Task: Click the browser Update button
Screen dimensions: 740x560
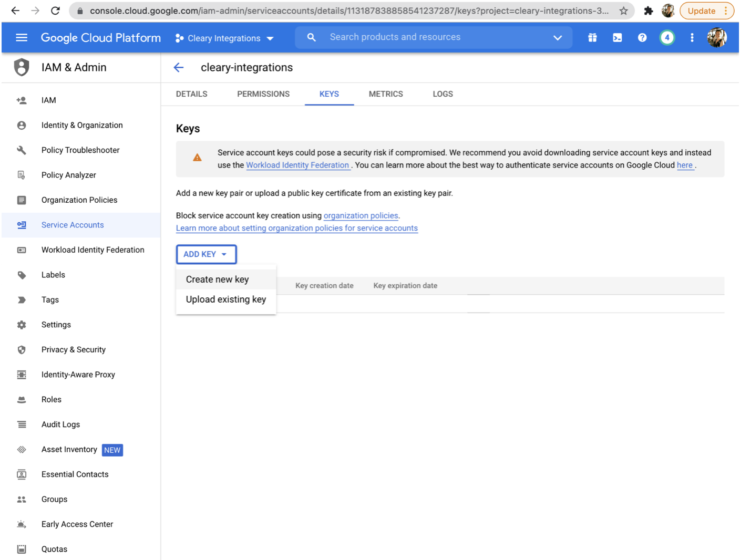Action: tap(706, 11)
